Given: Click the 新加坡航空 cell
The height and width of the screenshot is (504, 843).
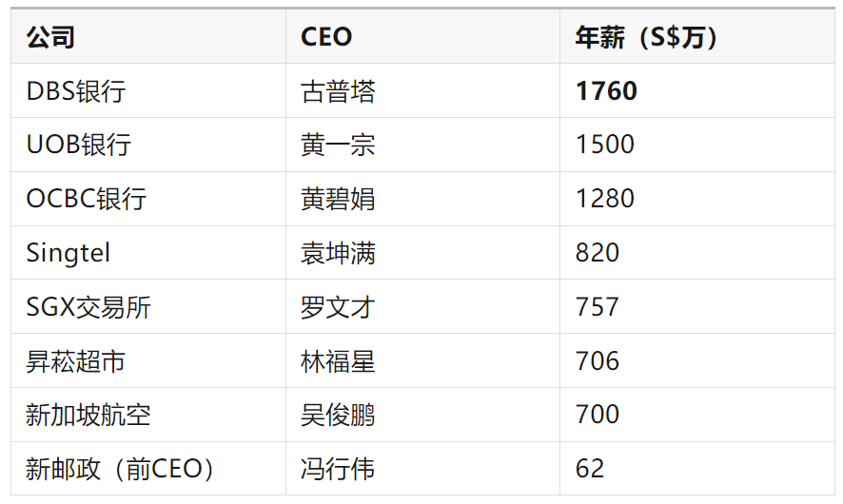Looking at the screenshot, I should tap(148, 415).
